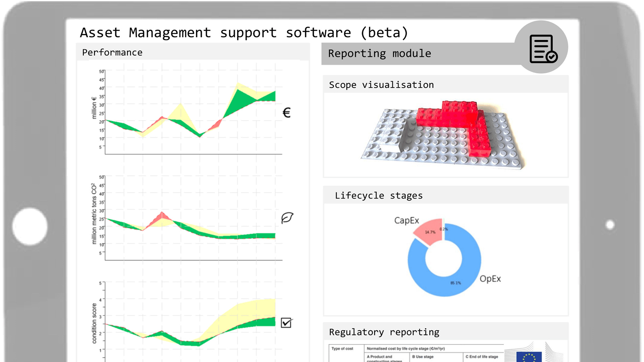Click the report document icon with checkmark

point(543,49)
